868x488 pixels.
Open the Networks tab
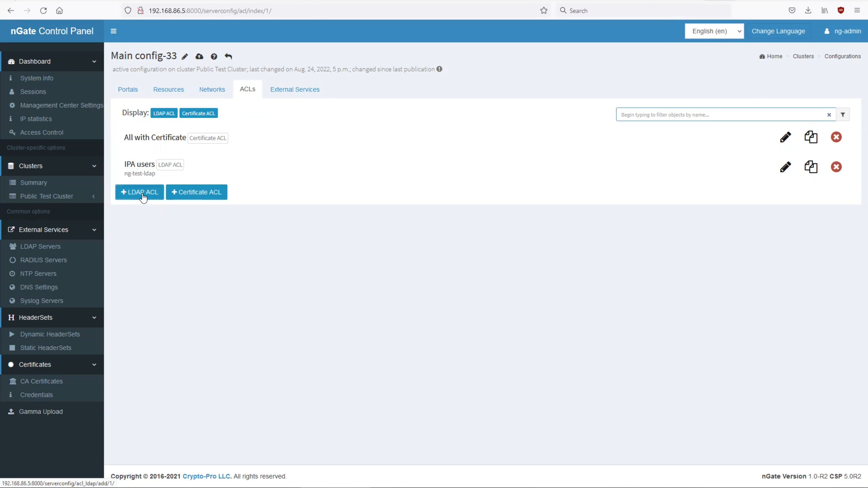click(212, 89)
